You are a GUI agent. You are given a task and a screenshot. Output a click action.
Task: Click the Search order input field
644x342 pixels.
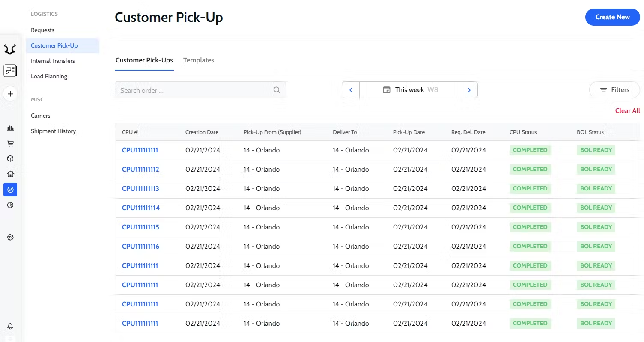click(x=195, y=90)
